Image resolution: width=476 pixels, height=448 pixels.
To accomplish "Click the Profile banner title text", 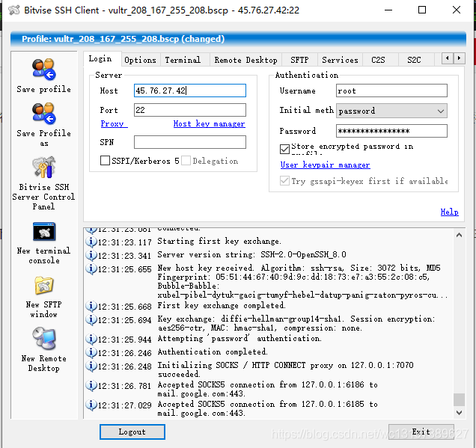I will click(123, 39).
